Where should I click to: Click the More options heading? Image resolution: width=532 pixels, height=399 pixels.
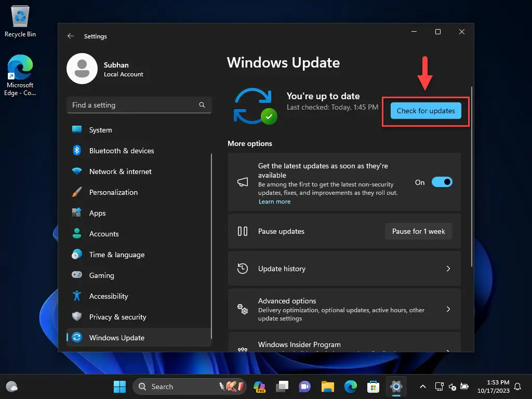coord(250,143)
